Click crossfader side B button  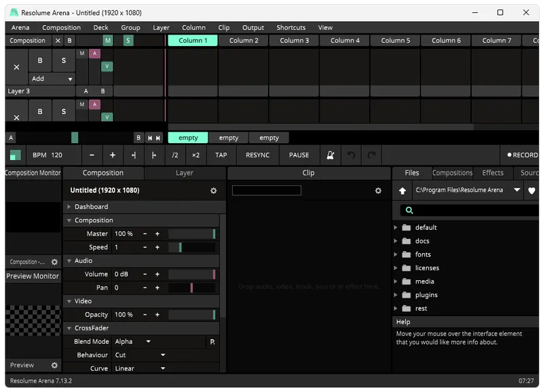point(138,138)
